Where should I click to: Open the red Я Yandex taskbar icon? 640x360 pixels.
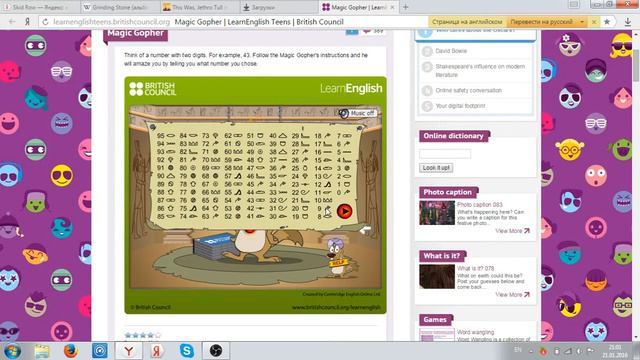click(157, 351)
